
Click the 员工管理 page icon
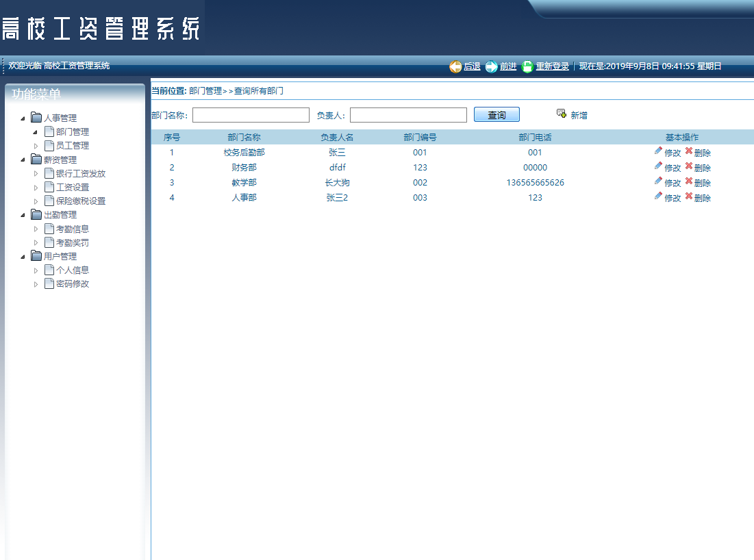point(49,145)
